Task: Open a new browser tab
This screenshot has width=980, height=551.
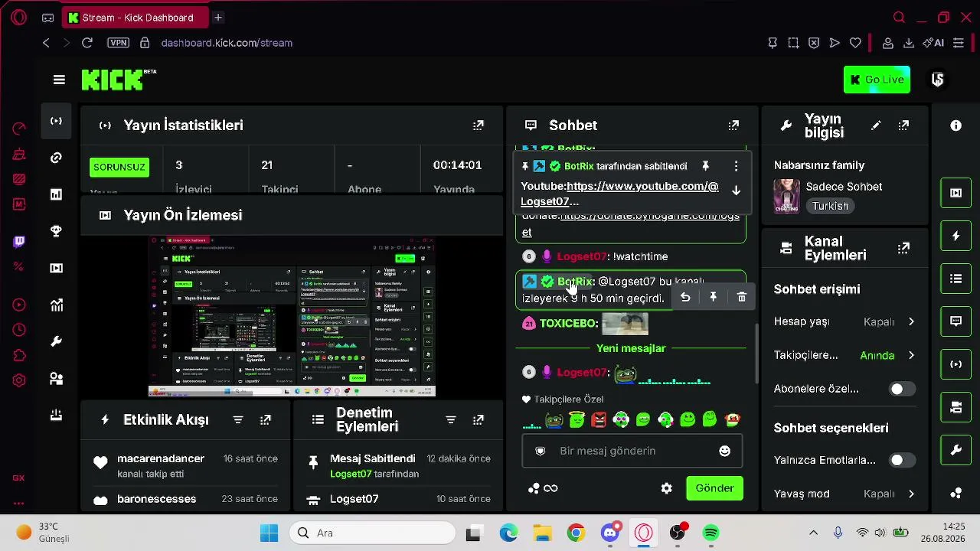Action: pyautogui.click(x=218, y=18)
